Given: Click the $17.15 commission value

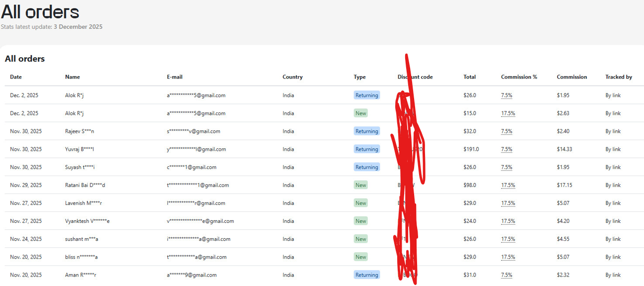Looking at the screenshot, I should [565, 185].
